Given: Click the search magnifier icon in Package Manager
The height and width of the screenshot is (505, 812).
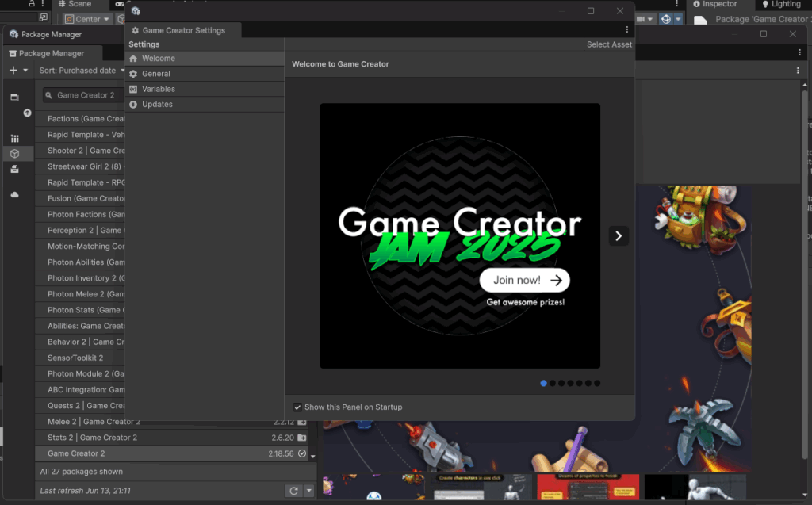Looking at the screenshot, I should coord(49,95).
